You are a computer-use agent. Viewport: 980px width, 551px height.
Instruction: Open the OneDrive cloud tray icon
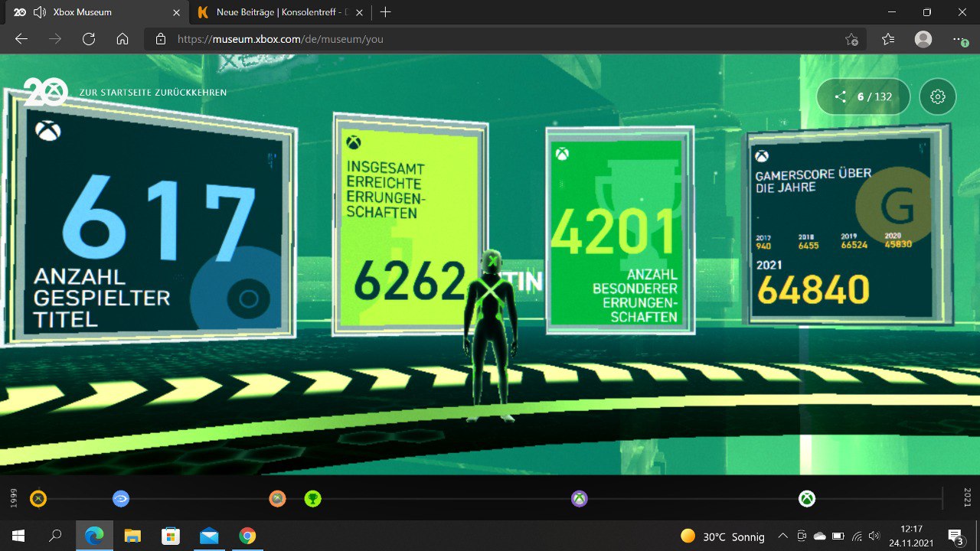click(x=820, y=536)
